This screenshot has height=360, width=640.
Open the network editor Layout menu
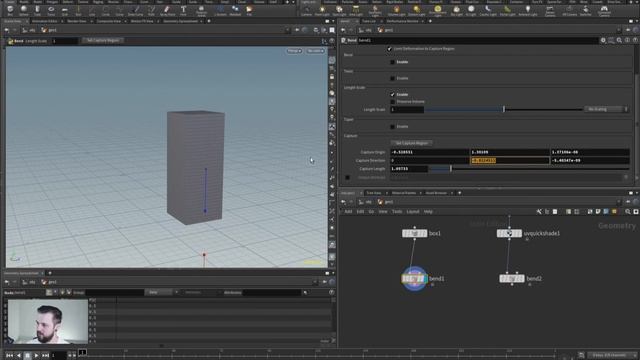click(x=413, y=211)
